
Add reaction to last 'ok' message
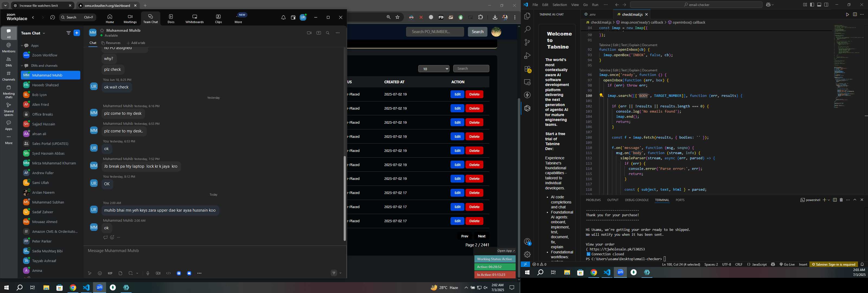tap(112, 237)
